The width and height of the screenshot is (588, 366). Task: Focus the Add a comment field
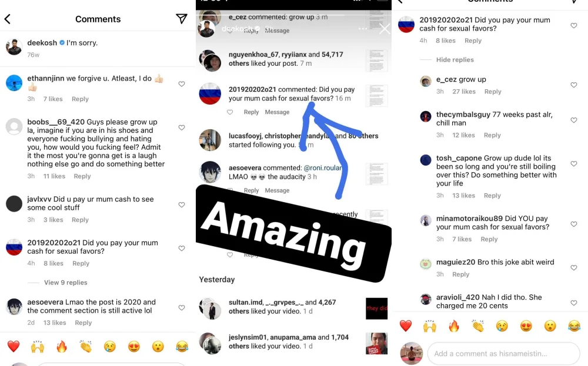click(x=504, y=354)
